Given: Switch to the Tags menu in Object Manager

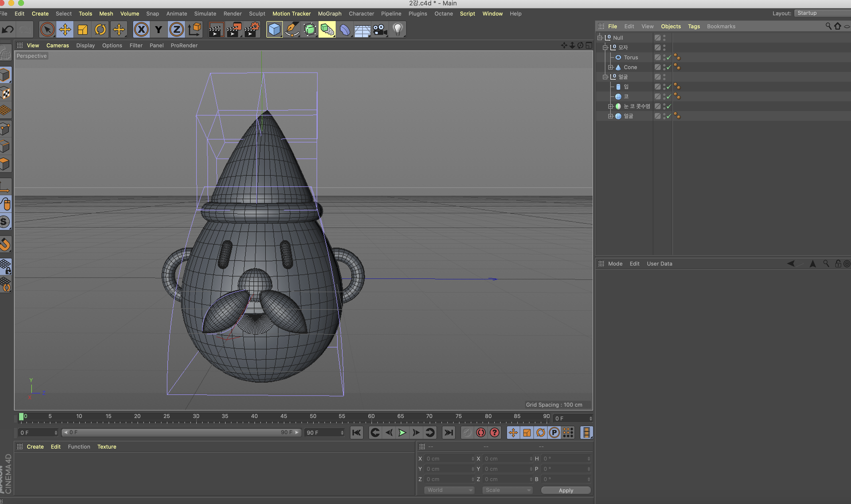Looking at the screenshot, I should point(693,26).
